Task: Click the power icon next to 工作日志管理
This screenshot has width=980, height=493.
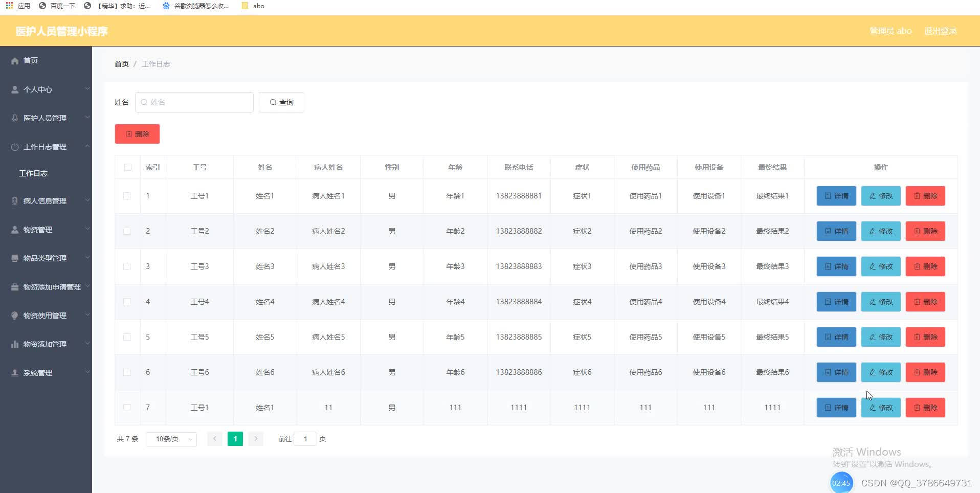Action: 15,147
